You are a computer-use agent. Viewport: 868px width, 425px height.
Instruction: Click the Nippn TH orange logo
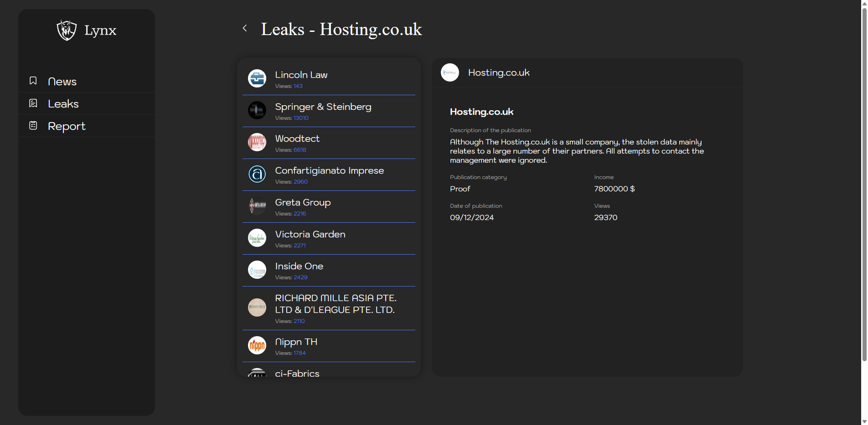pos(257,345)
